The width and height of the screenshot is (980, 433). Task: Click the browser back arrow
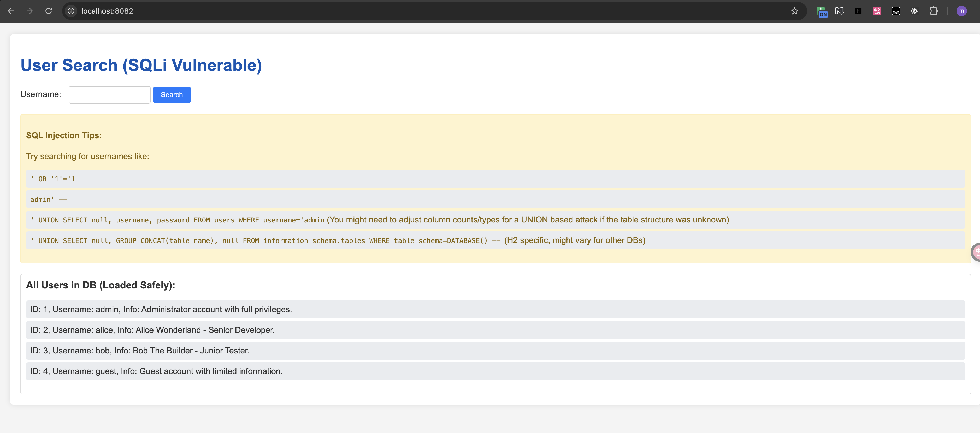(x=11, y=11)
